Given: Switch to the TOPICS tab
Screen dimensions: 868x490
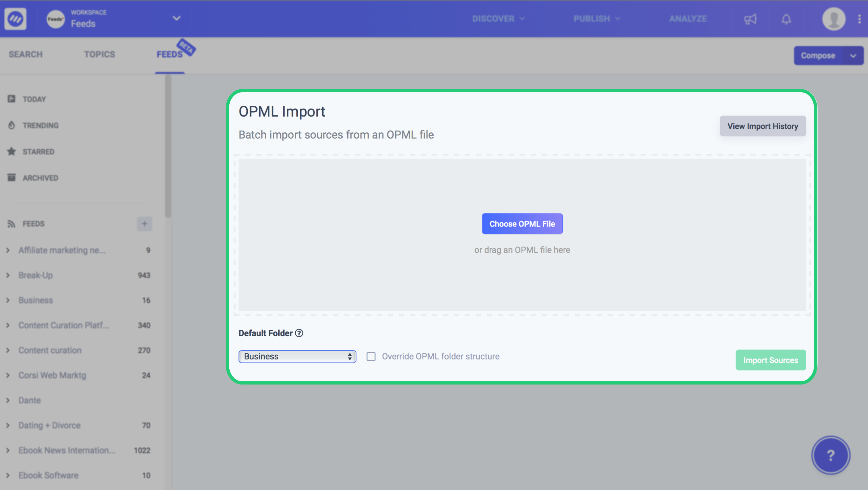Looking at the screenshot, I should point(99,54).
